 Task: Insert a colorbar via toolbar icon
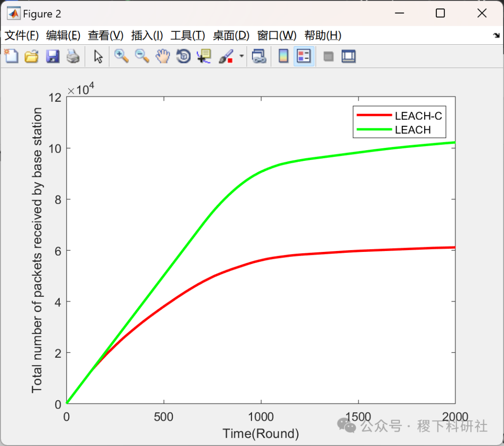click(x=283, y=56)
